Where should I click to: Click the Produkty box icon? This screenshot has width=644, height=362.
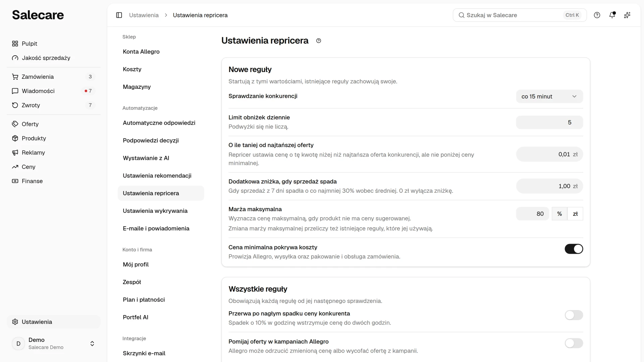(x=15, y=138)
